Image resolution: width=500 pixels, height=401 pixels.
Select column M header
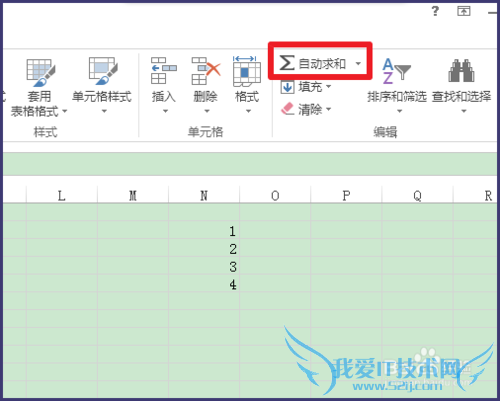[133, 196]
